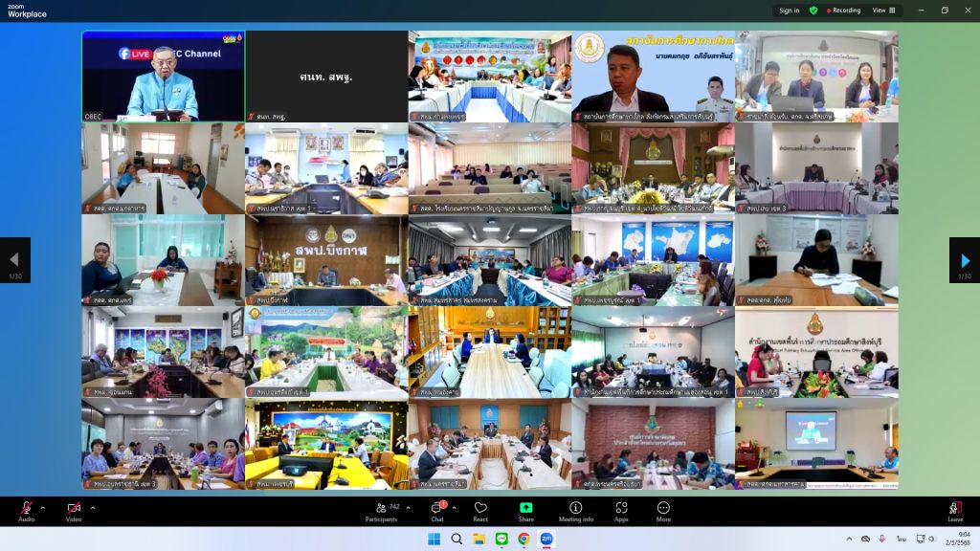Open LINE app from taskbar
The image size is (980, 551).
coord(501,539)
